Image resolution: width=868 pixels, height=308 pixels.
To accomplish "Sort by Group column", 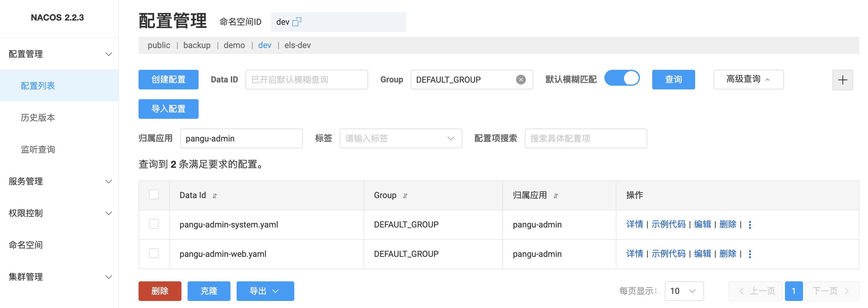I will click(405, 196).
